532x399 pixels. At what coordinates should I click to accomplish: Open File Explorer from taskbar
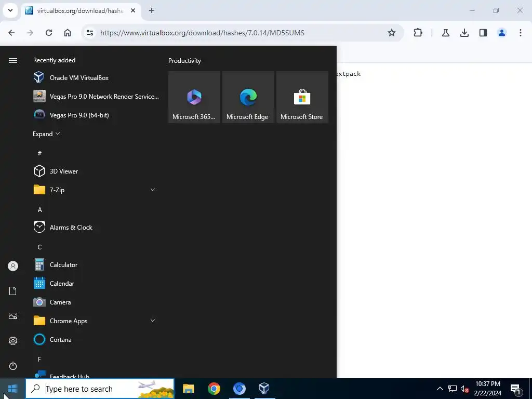pos(188,389)
